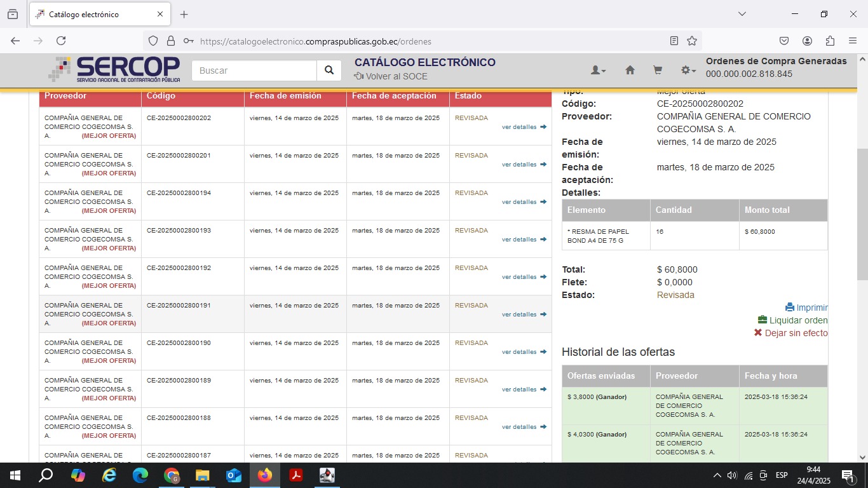
Task: Click into the Buscar search field
Action: pos(254,71)
